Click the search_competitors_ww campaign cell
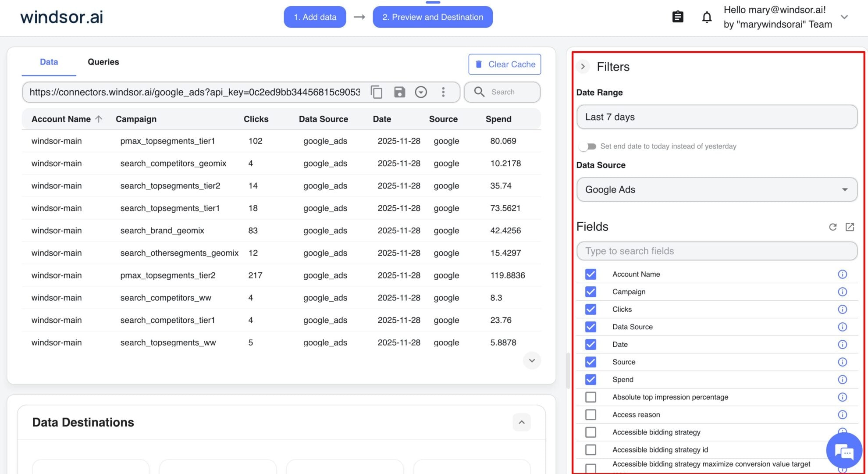The image size is (868, 474). pyautogui.click(x=166, y=298)
